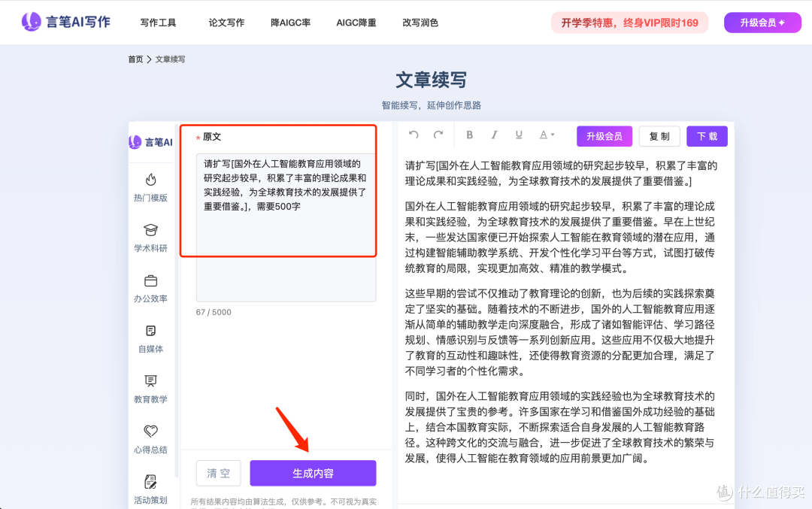Click the 生成内容 button
Screen dimensions: 812x509
[313, 473]
